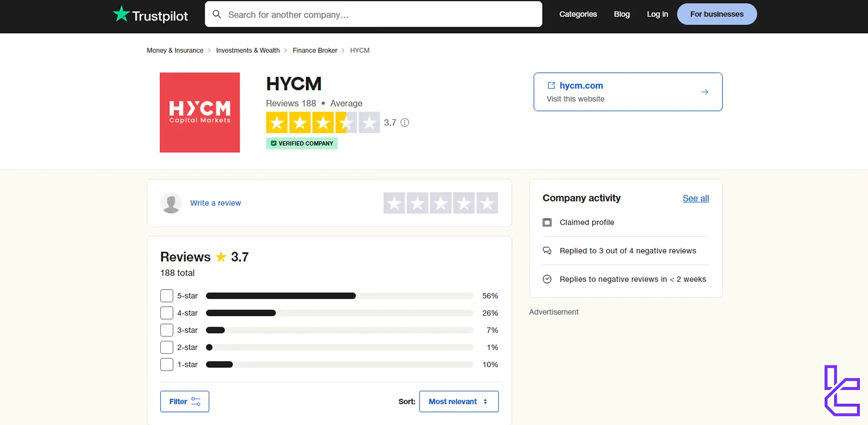
Task: Tick the 2-star filter checkbox
Action: pos(167,347)
